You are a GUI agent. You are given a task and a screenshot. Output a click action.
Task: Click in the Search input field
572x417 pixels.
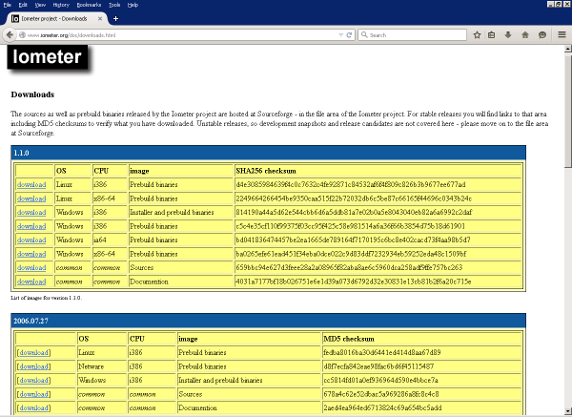(x=412, y=35)
